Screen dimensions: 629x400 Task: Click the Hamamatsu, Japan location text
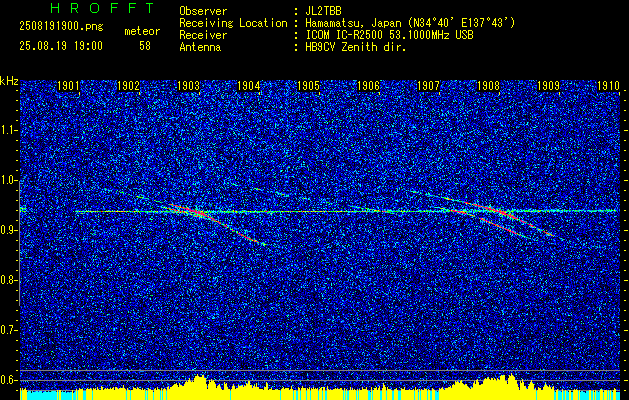click(410, 23)
